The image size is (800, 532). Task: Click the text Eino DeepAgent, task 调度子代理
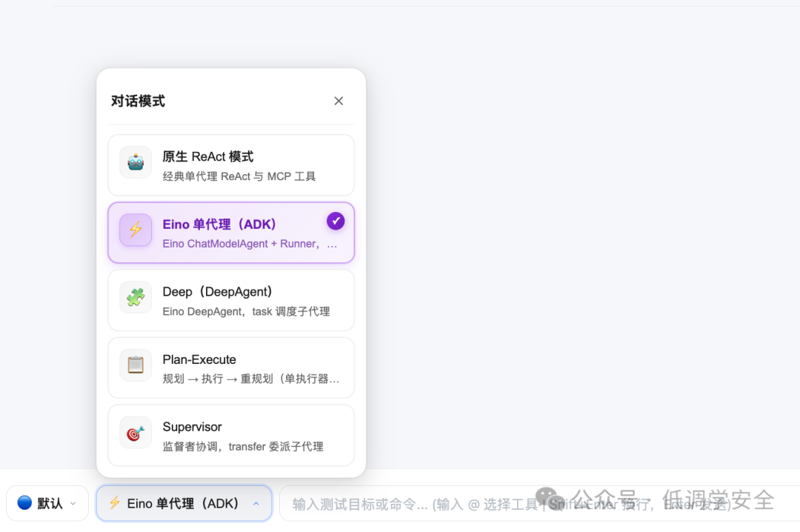(247, 311)
